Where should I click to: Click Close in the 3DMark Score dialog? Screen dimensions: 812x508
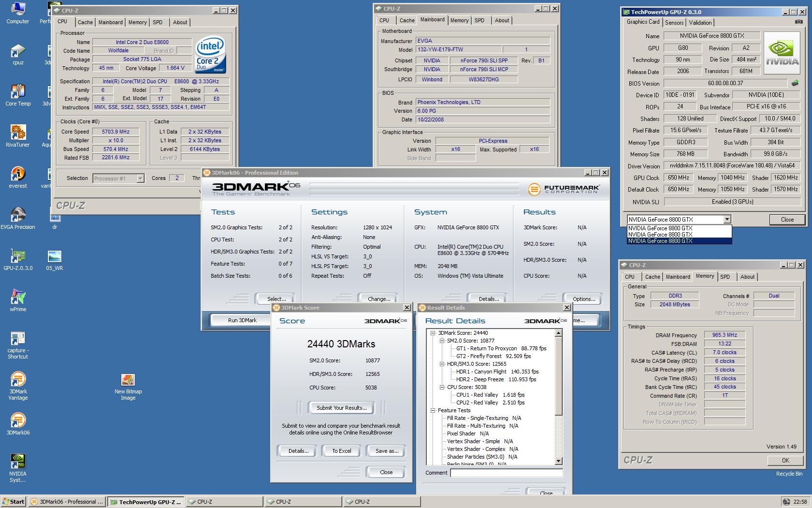point(386,472)
